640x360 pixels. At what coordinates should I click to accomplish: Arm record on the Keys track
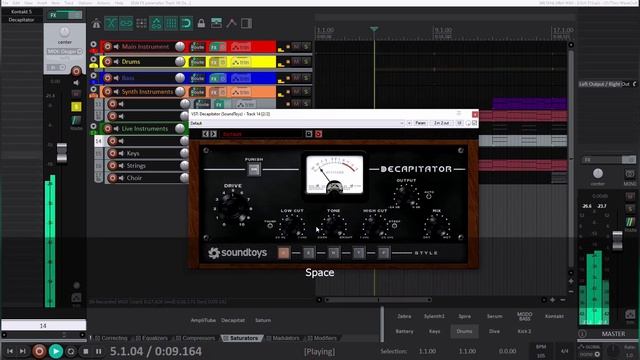click(x=113, y=153)
